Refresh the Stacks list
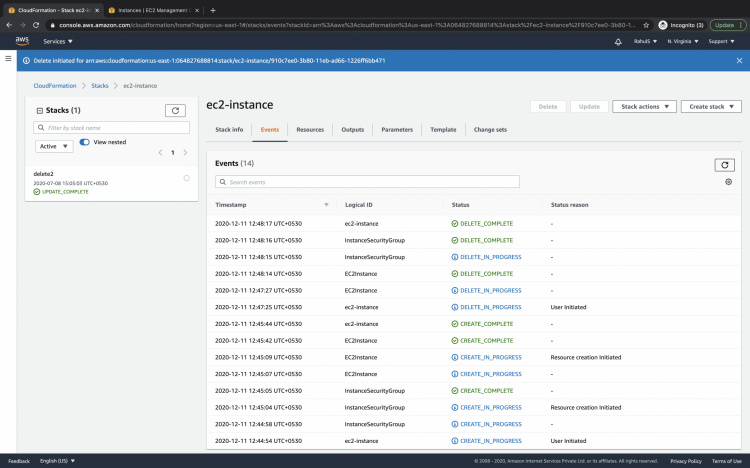Image resolution: width=750 pixels, height=468 pixels. 176,110
